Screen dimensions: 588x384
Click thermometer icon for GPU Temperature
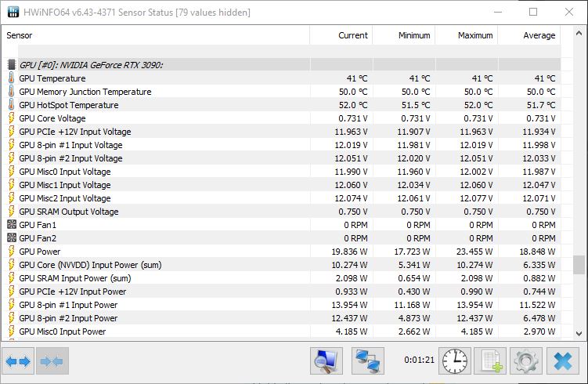pyautogui.click(x=12, y=78)
